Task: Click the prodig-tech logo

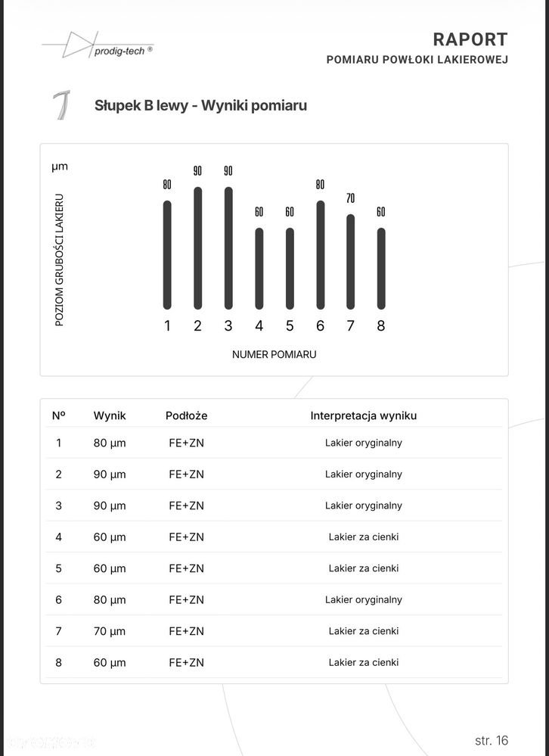Action: 97,45
